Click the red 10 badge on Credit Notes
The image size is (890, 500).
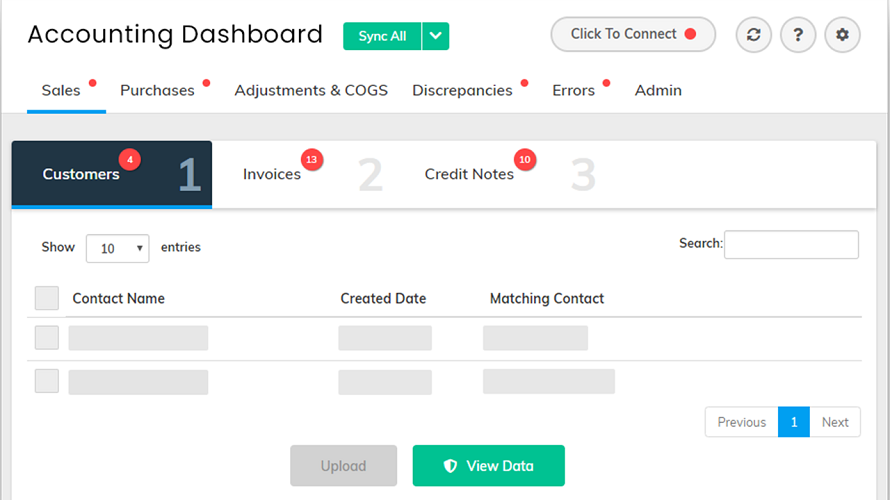[525, 159]
